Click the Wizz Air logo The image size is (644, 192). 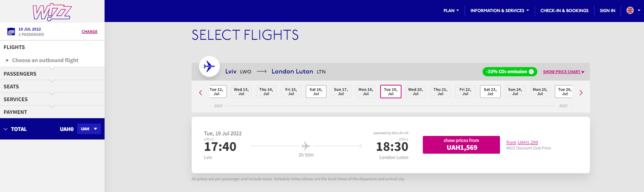pyautogui.click(x=52, y=12)
